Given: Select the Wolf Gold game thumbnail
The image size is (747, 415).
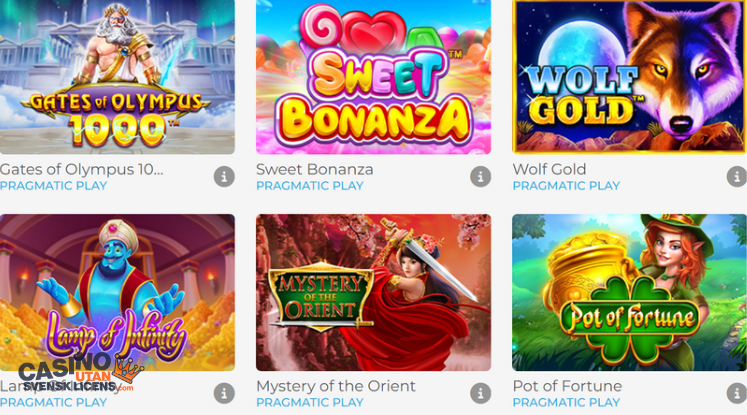Looking at the screenshot, I should coord(629,77).
